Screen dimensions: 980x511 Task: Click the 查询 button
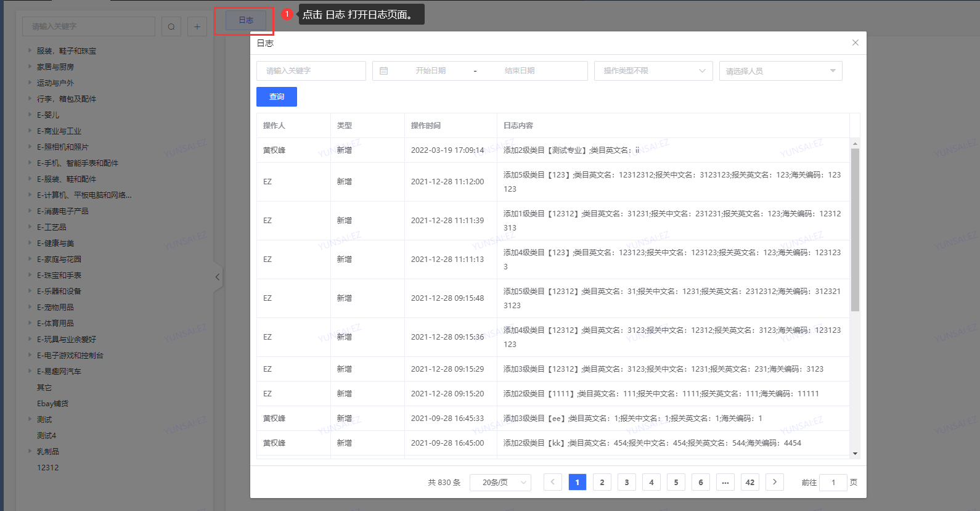point(276,97)
